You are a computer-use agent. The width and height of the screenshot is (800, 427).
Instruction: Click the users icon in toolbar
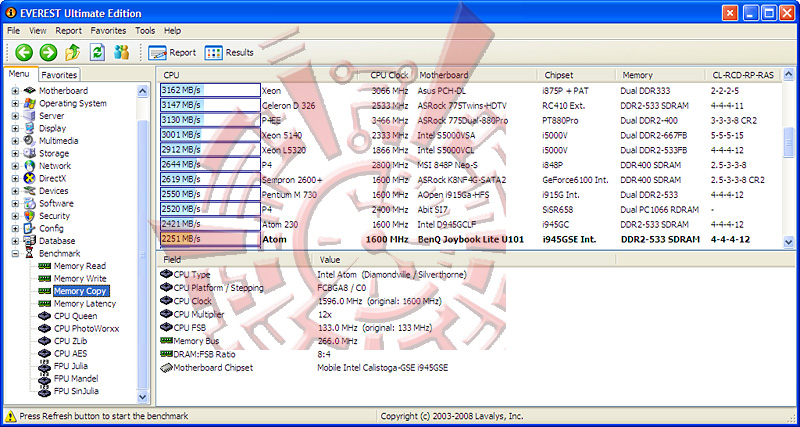[121, 52]
